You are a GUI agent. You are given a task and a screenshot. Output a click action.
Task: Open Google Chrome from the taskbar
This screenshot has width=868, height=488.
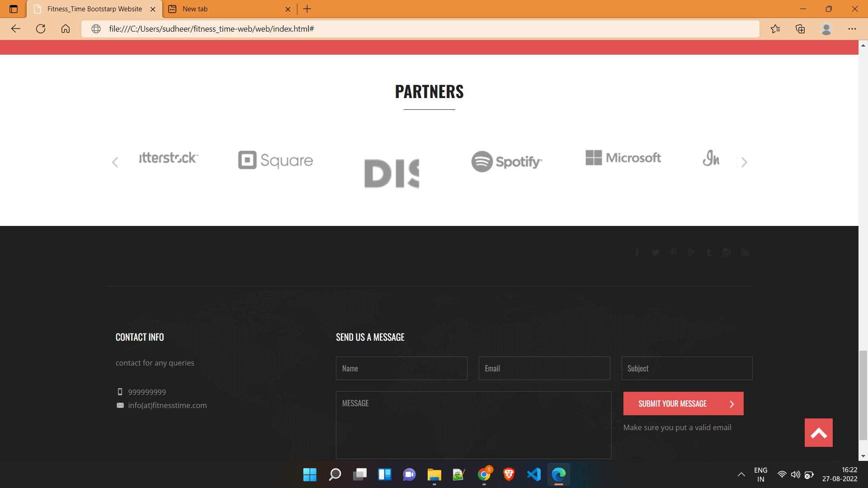tap(485, 474)
